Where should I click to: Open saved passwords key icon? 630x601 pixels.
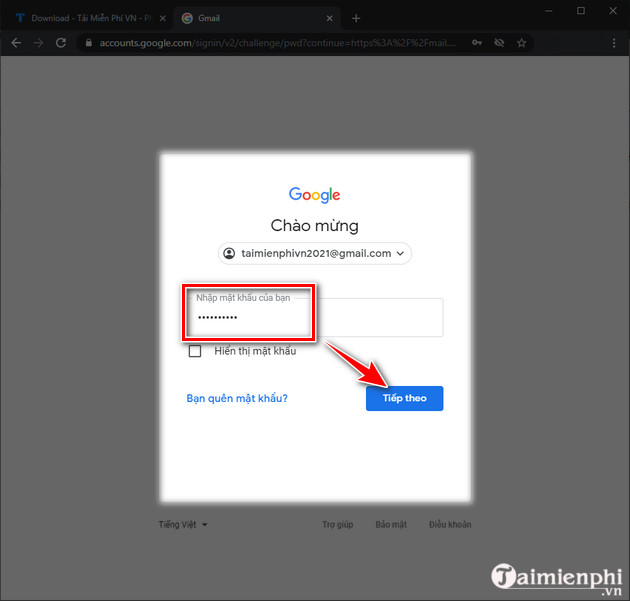[x=477, y=43]
